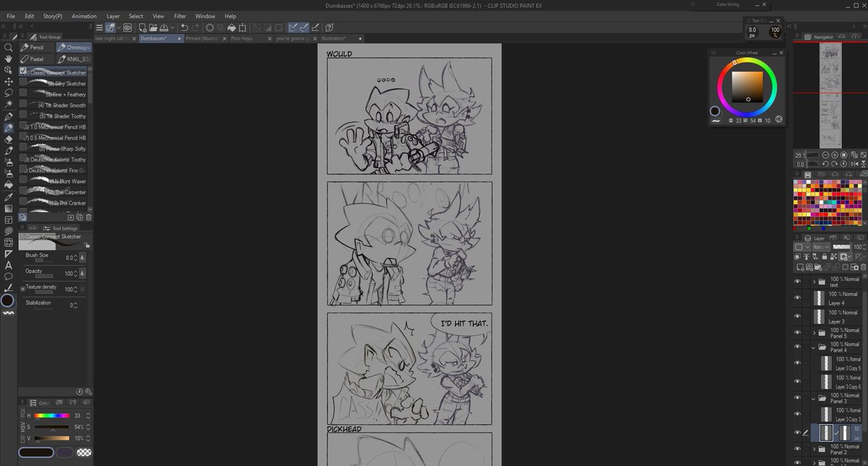Image resolution: width=868 pixels, height=466 pixels.
Task: Open the layer blending mode dropdown
Action: point(821,247)
